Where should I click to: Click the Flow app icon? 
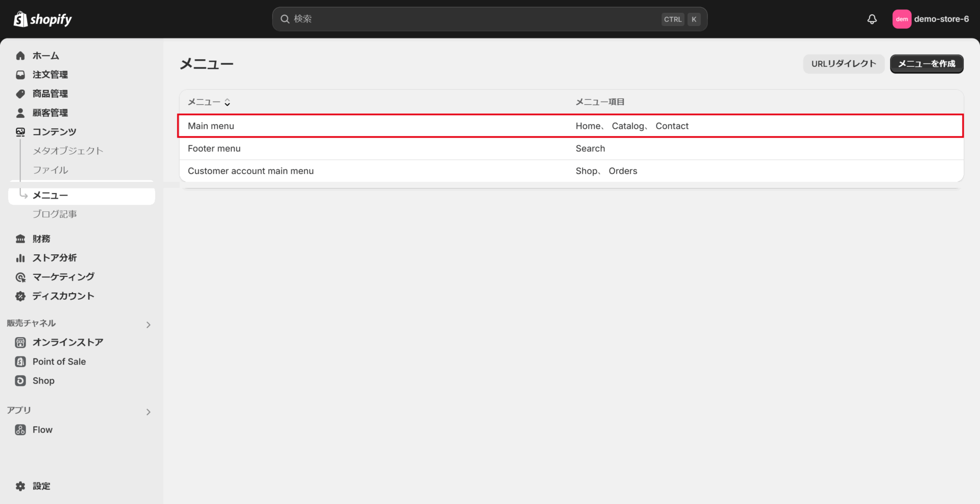(x=20, y=430)
